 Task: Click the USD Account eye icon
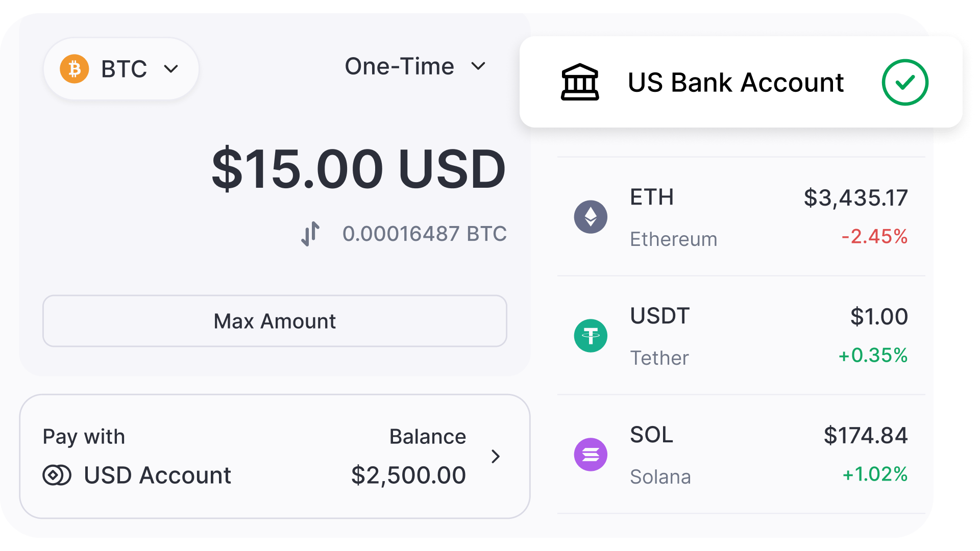click(56, 475)
